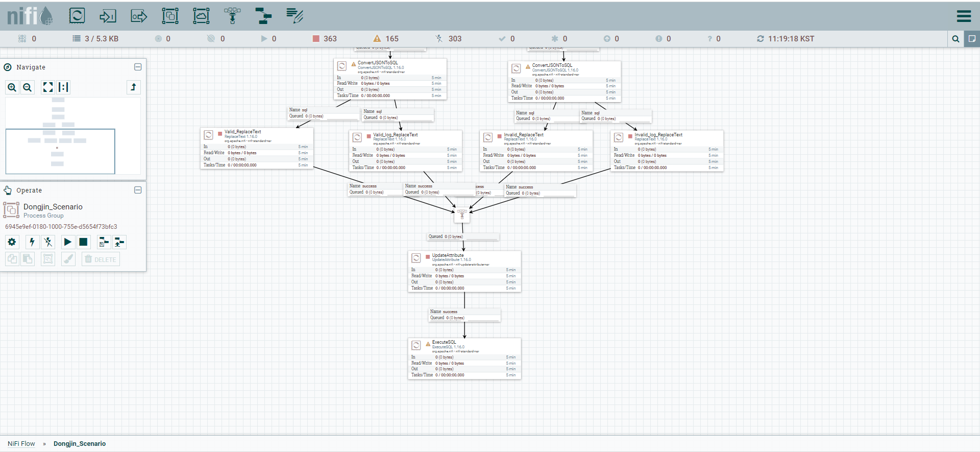Select the Process Group toolbar icon
The width and height of the screenshot is (980, 452).
[170, 16]
